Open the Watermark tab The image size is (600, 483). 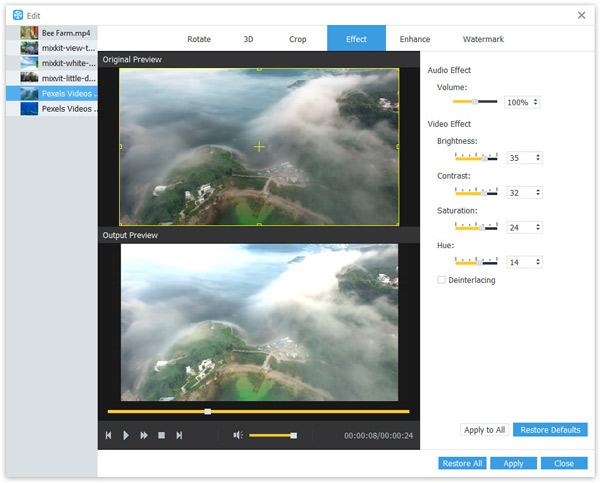[x=483, y=39]
